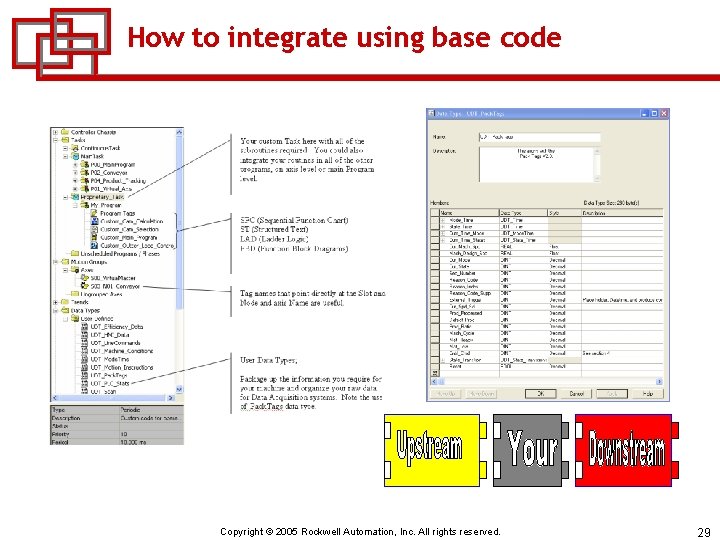Image resolution: width=720 pixels, height=540 pixels.
Task: Click tree panel scroll-down arrow
Action: tap(179, 389)
